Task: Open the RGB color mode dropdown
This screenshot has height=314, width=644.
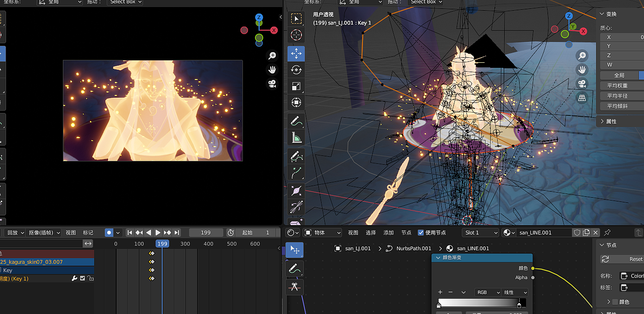Action: 488,292
